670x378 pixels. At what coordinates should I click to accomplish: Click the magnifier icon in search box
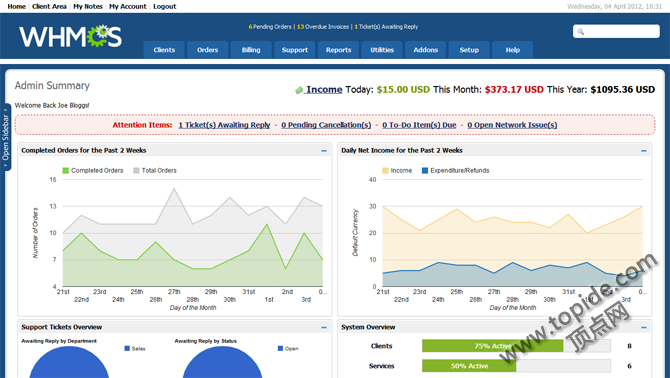click(x=580, y=31)
